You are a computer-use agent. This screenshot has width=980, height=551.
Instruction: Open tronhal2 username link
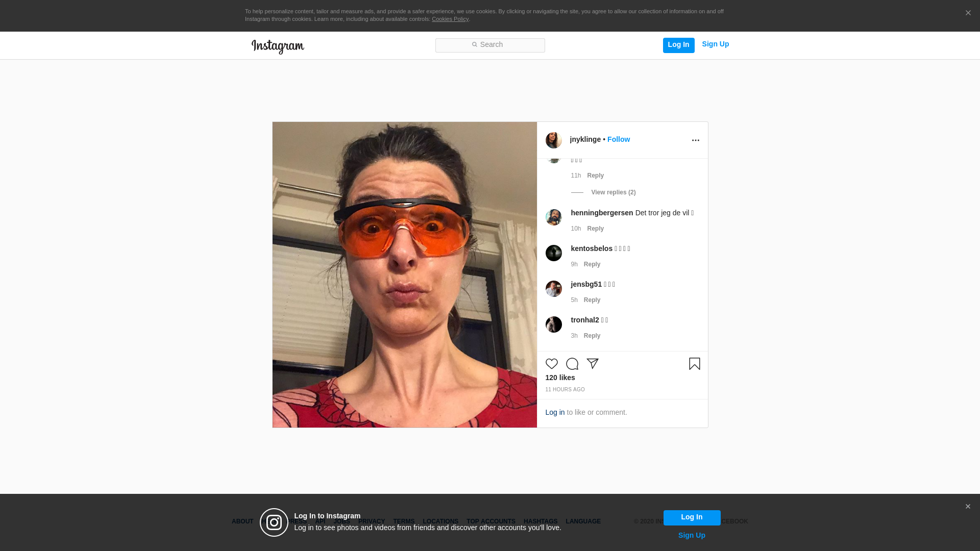click(585, 320)
